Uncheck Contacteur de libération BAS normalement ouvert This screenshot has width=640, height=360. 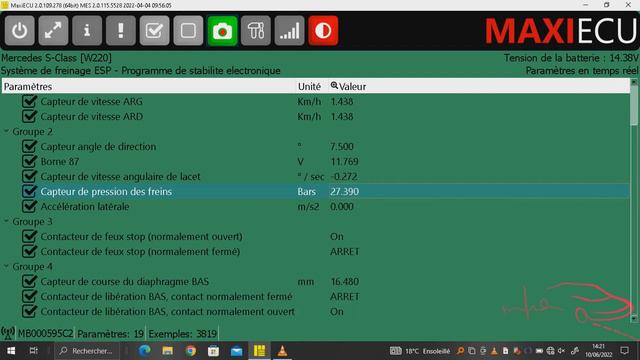[x=29, y=311]
